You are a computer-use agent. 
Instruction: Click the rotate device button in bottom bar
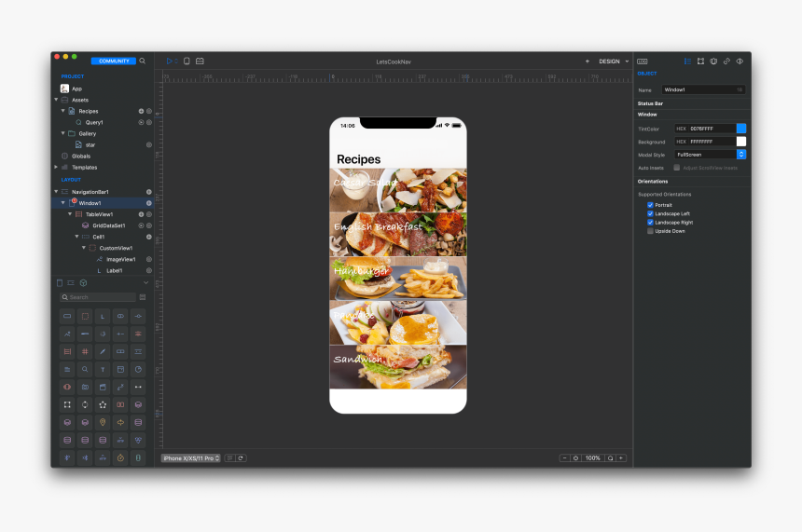pos(241,458)
